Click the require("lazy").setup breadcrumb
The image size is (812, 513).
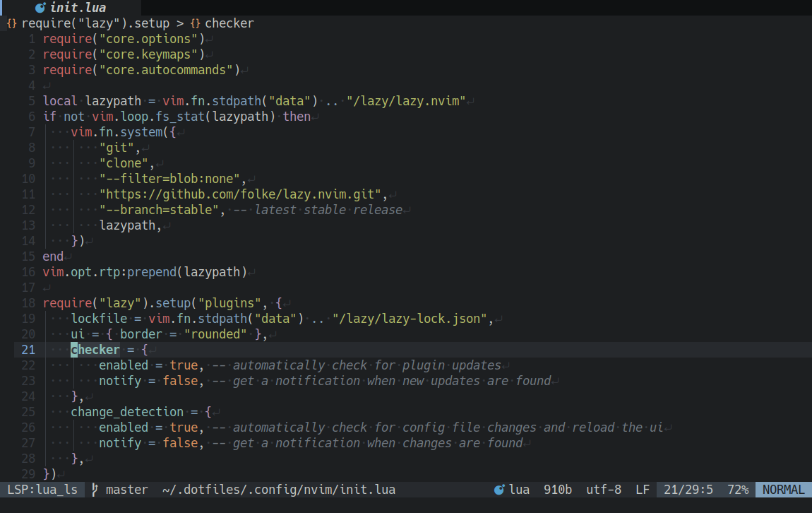95,23
